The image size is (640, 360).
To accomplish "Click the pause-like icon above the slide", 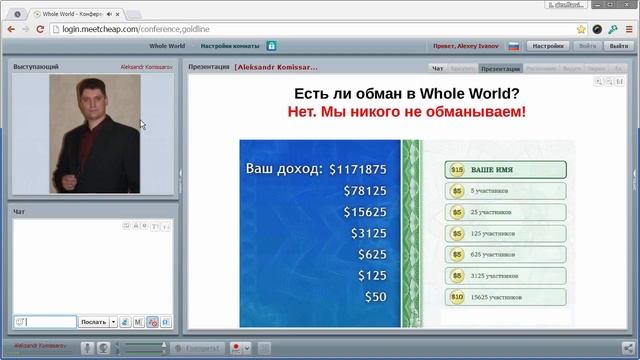I will [x=620, y=82].
